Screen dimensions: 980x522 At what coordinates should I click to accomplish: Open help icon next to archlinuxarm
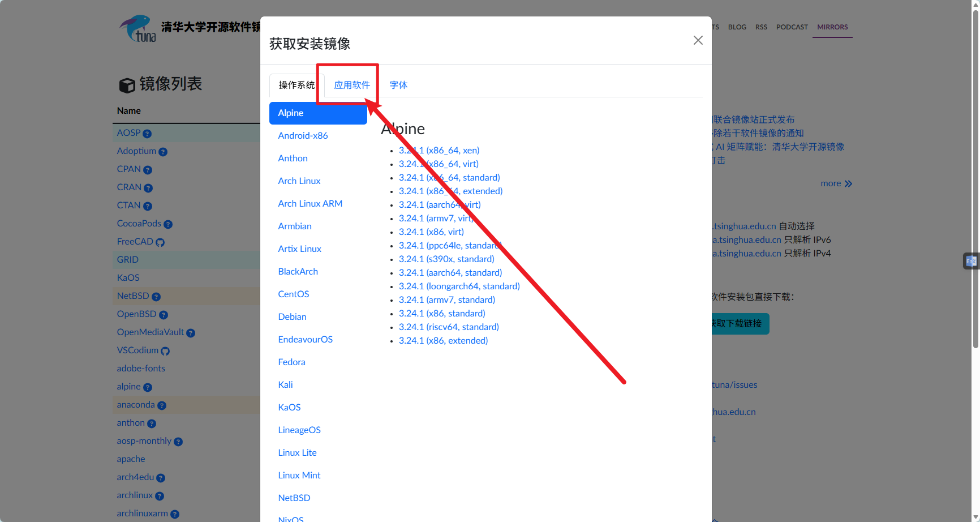click(175, 514)
